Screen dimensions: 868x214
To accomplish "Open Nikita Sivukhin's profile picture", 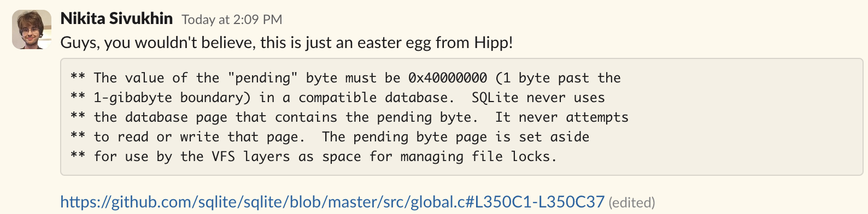I will 32,29.
